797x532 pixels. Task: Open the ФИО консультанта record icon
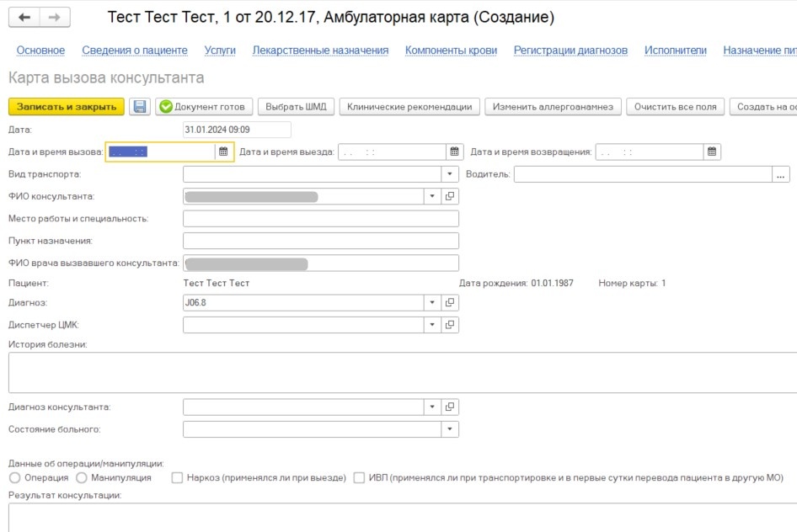tap(450, 196)
